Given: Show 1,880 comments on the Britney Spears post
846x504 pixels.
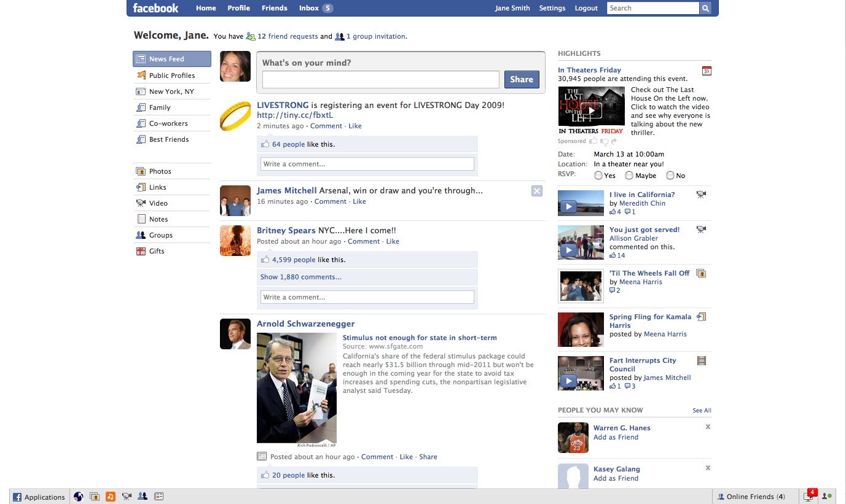Looking at the screenshot, I should 301,277.
